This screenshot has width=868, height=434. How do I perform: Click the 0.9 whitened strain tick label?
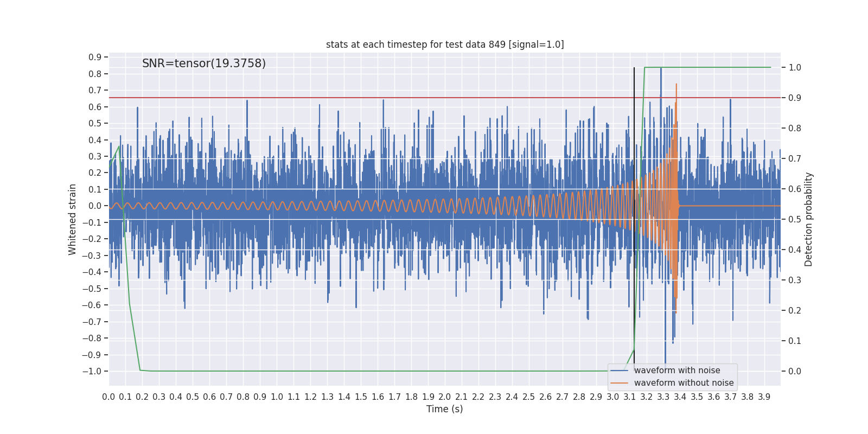95,58
